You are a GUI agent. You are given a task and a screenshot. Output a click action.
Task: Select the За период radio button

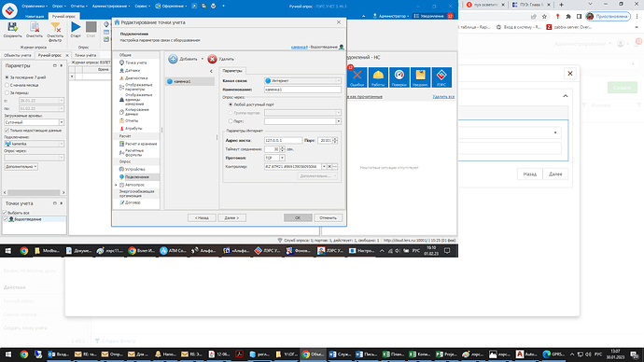pos(7,92)
